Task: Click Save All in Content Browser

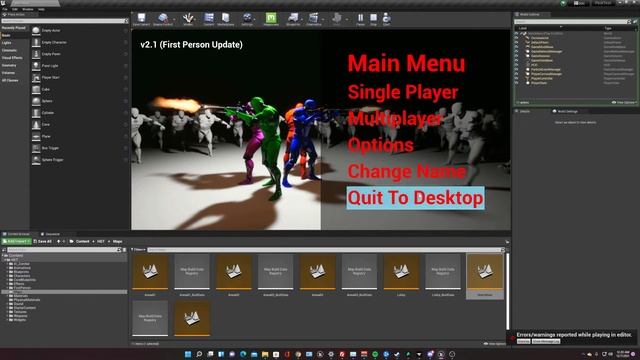Action: coord(43,242)
